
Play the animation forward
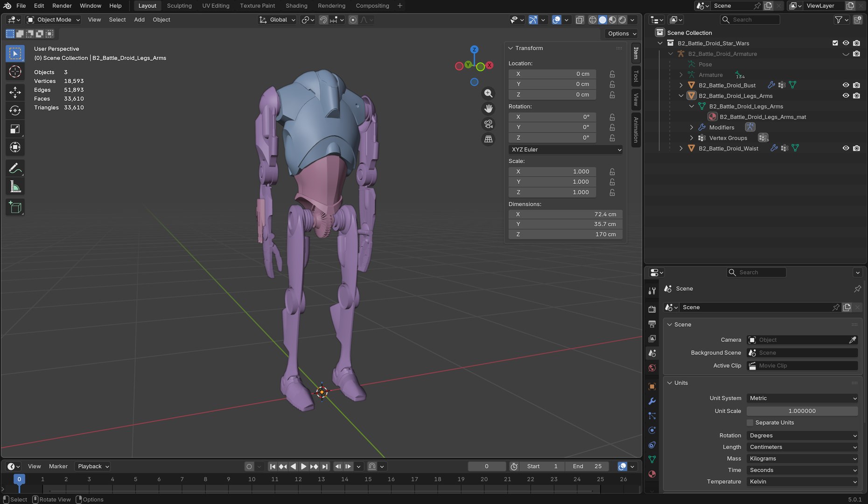point(303,467)
